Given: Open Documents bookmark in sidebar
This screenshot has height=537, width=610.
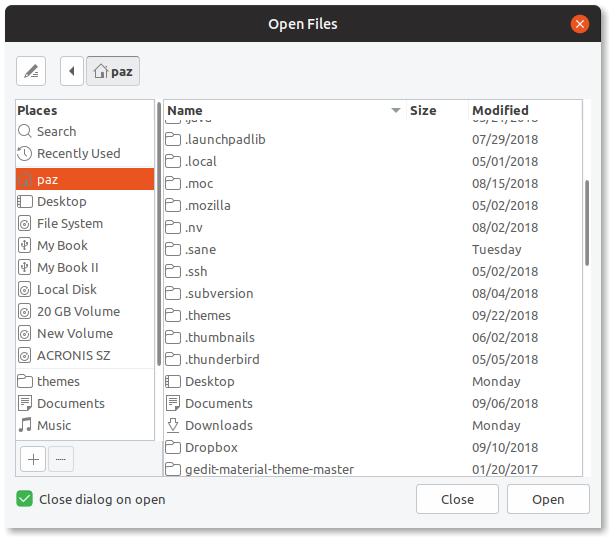Looking at the screenshot, I should (x=85, y=404).
